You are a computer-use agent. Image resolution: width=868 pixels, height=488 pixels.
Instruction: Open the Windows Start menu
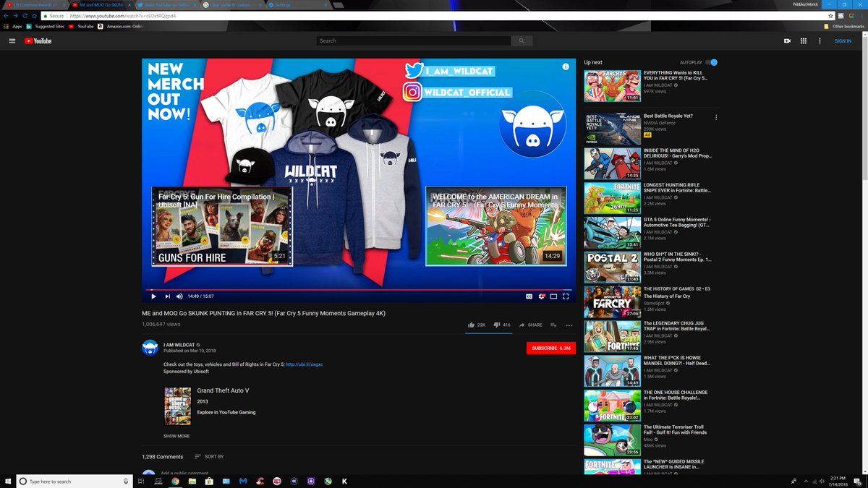7,481
